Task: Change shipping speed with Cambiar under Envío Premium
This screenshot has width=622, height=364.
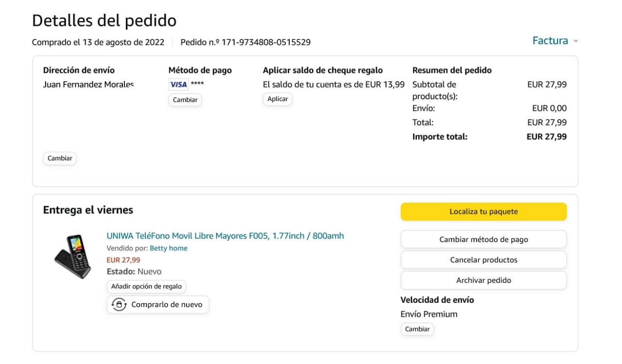Action: (x=417, y=329)
